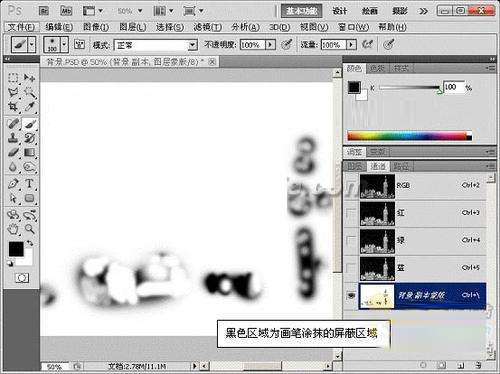Pick a color from the spectrum ramp

point(409,136)
